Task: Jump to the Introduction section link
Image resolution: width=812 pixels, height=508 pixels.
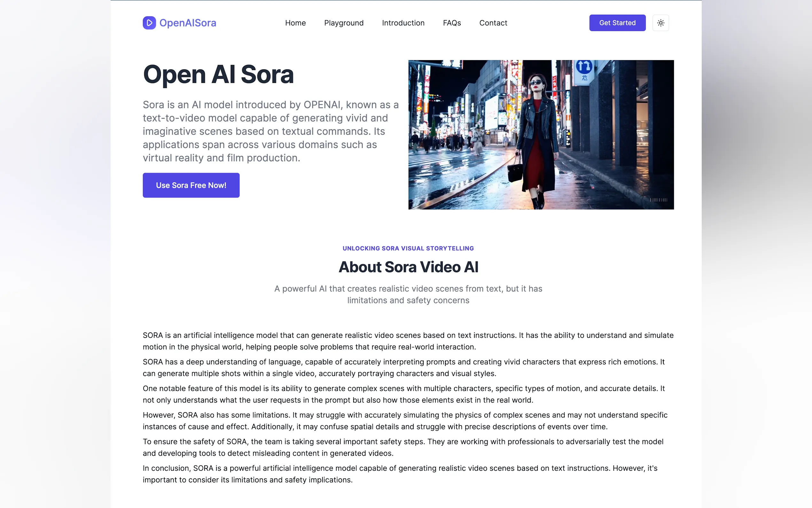Action: 403,23
